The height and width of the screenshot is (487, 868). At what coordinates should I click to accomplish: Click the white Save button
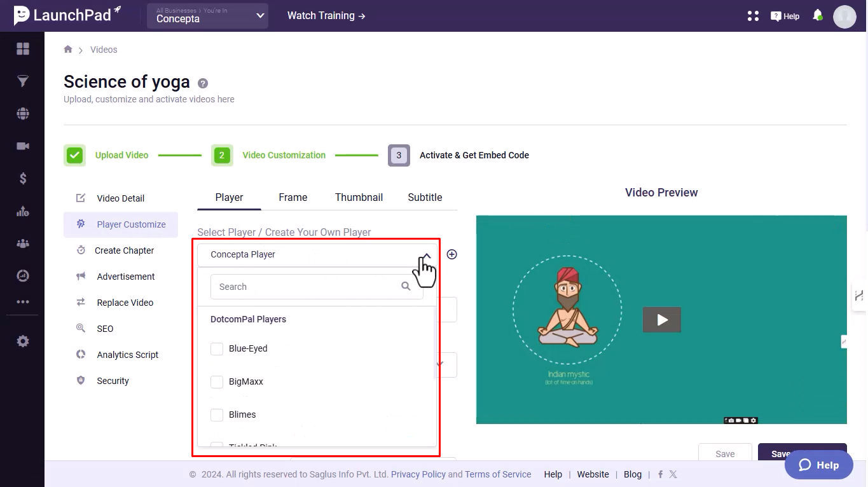[725, 453]
